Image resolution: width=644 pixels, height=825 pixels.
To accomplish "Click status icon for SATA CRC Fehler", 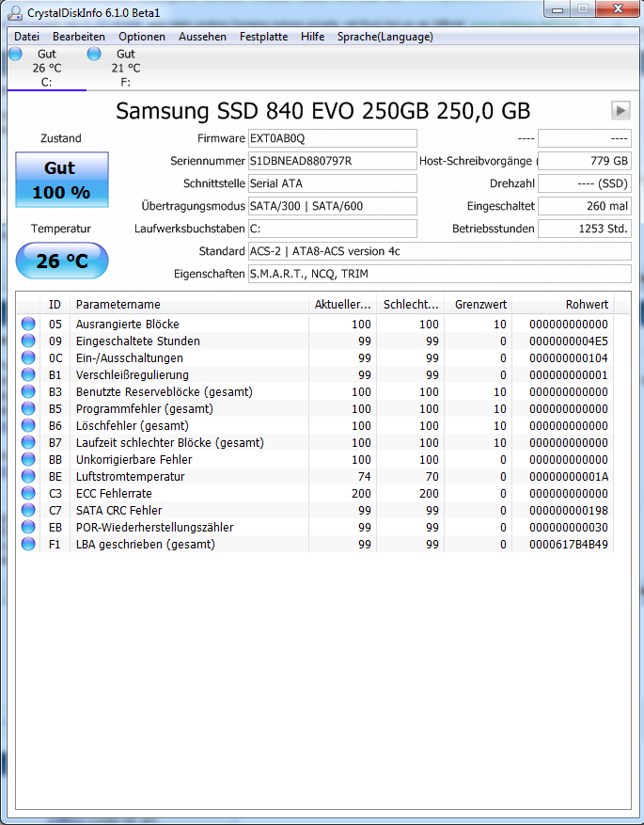I will (28, 511).
